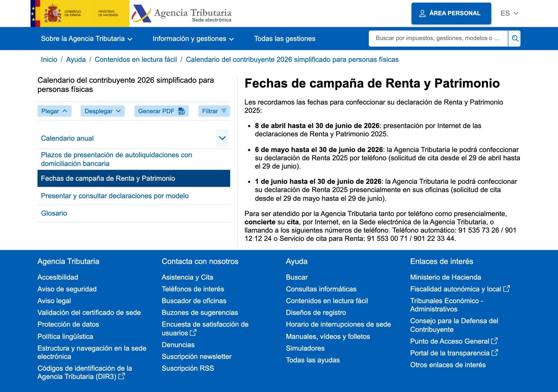Viewport: 558px width, 392px height.
Task: Open Presentar y consultar declaraciones por modelo
Action: point(115,196)
